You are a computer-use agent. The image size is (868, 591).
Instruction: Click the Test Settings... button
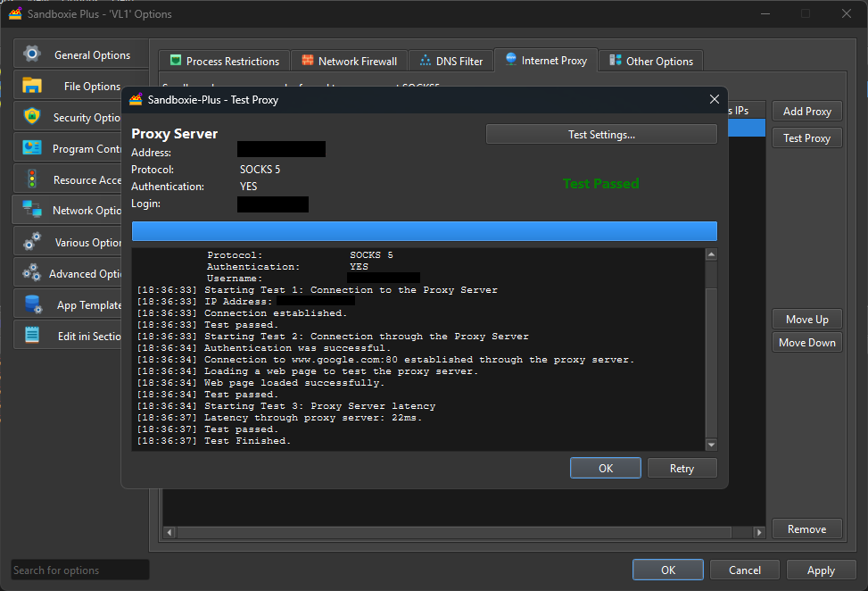point(601,135)
